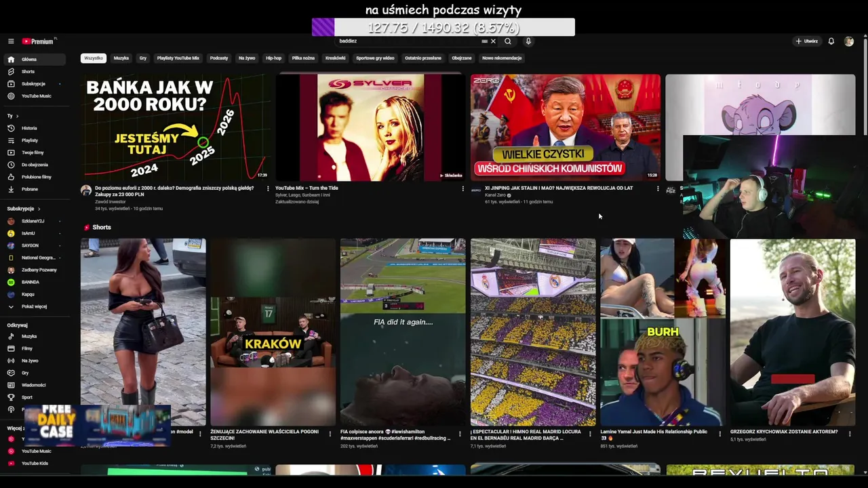This screenshot has width=868, height=488.
Task: Open options menu for XI JINPING video
Action: 658,188
